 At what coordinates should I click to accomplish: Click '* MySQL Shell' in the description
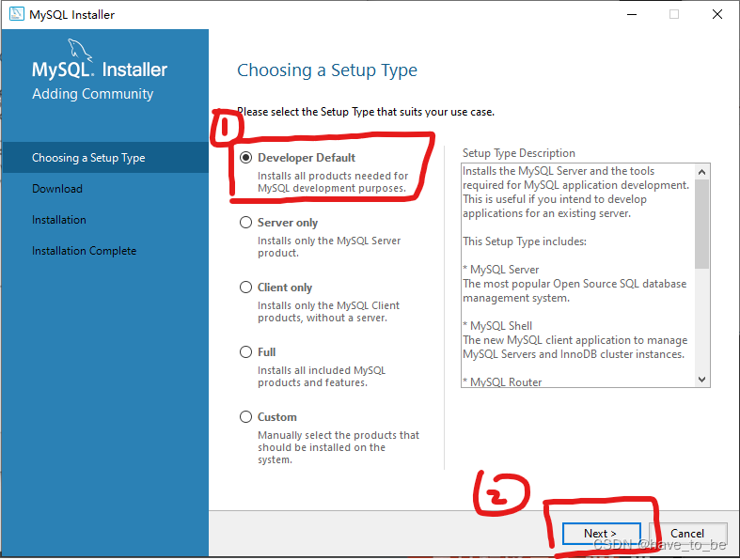click(497, 326)
